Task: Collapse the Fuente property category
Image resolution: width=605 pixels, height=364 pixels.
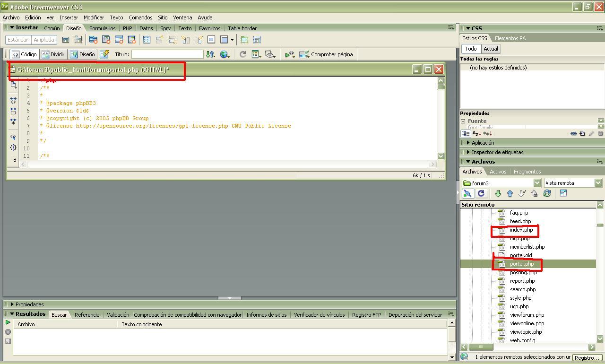Action: pyautogui.click(x=464, y=121)
